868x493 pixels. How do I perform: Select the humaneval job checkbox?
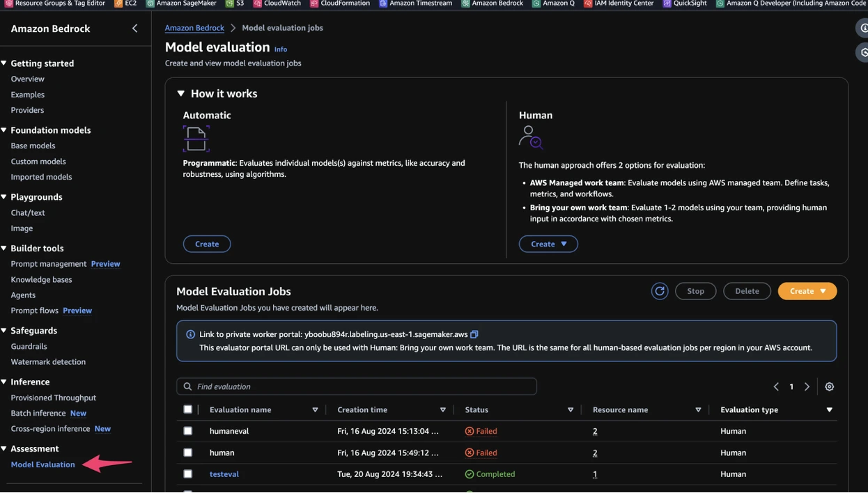[x=187, y=431]
